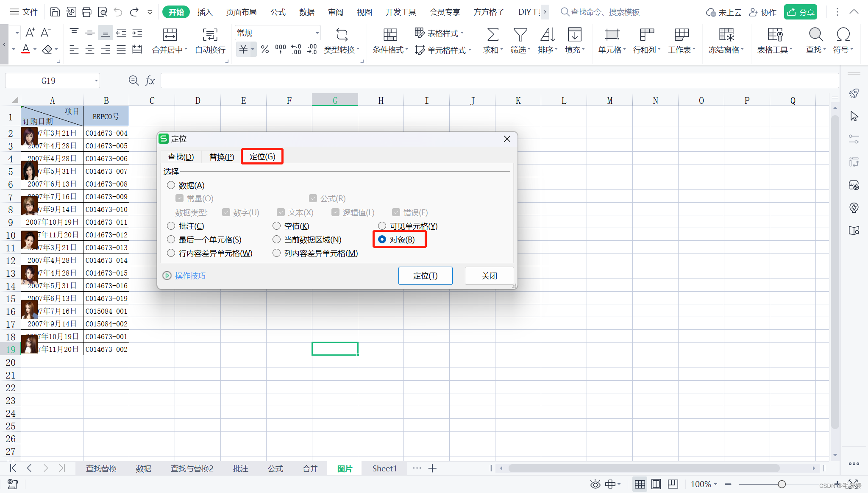Open the number format 常规 dropdown

(317, 33)
